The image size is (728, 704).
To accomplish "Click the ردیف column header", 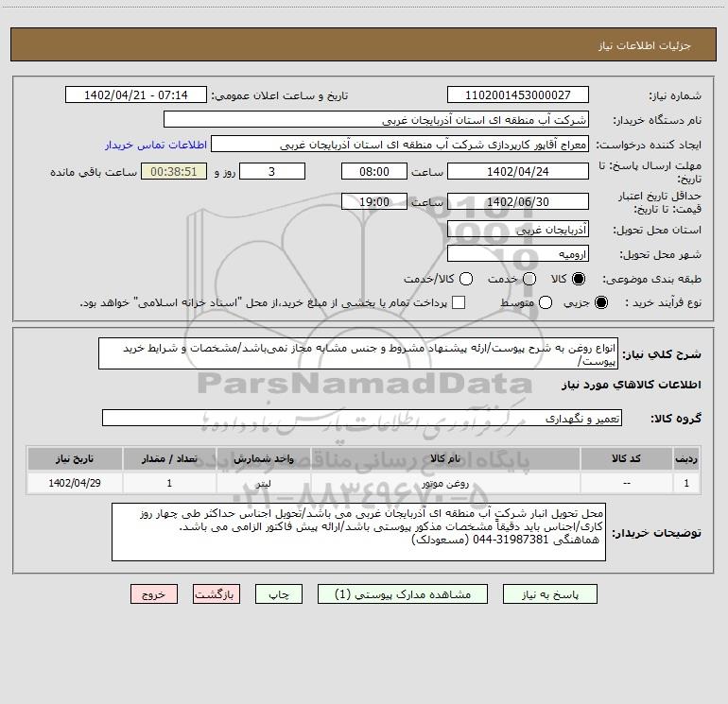I will [686, 458].
